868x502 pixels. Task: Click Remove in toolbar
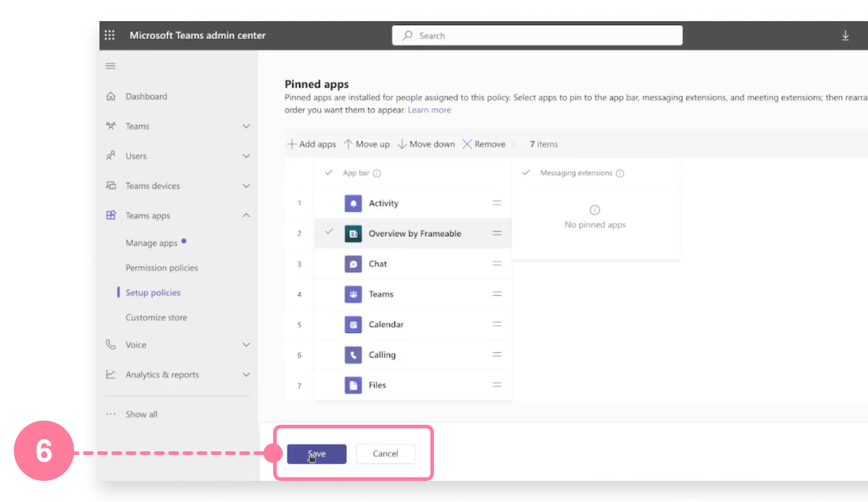point(483,144)
